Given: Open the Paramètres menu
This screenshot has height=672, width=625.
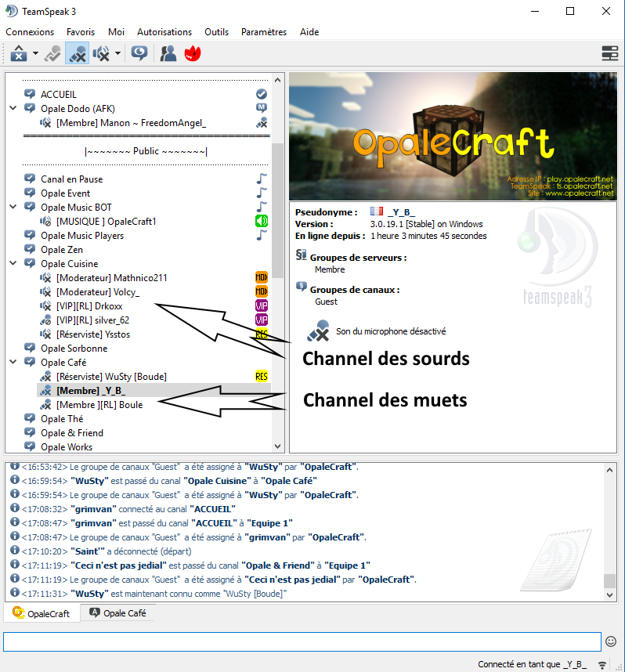Looking at the screenshot, I should [264, 32].
